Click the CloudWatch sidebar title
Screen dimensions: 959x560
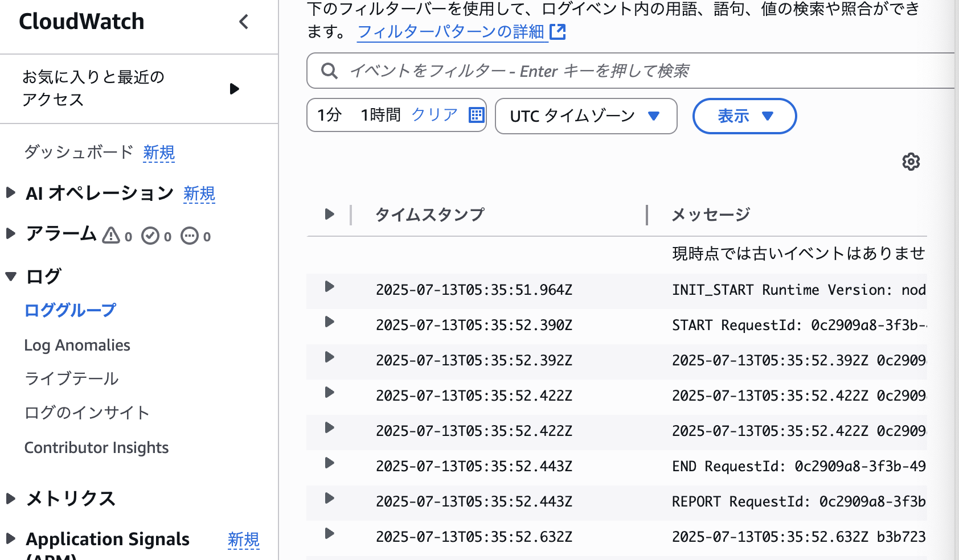pos(81,22)
